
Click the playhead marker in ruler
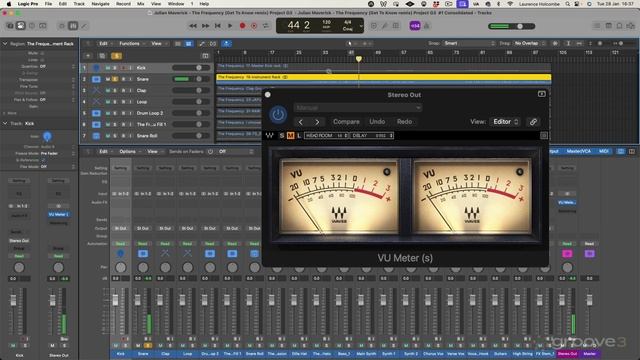(358, 59)
